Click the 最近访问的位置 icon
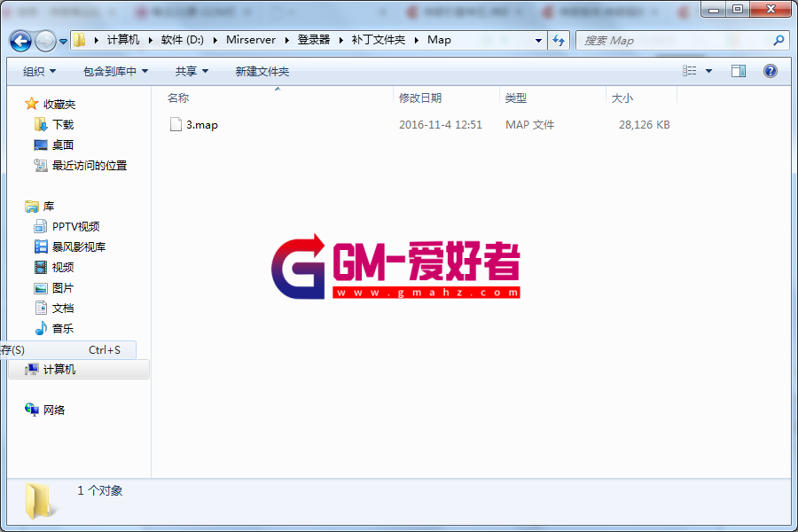 click(x=41, y=165)
